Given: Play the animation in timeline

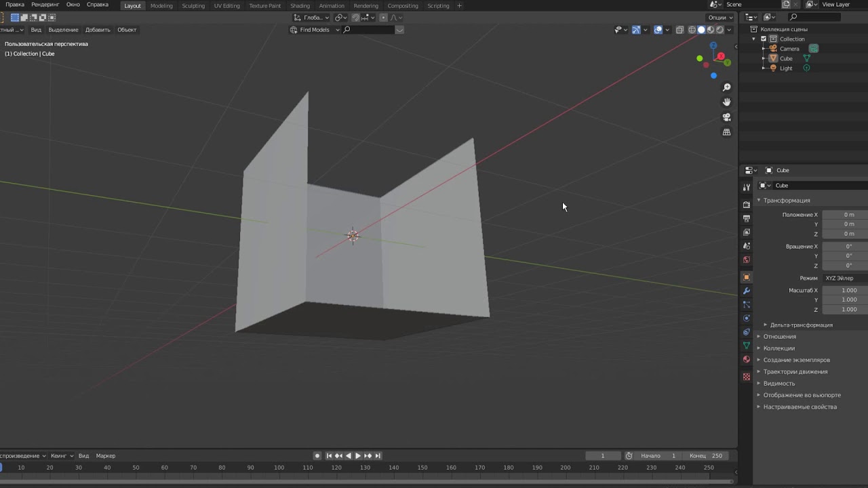Looking at the screenshot, I should click(x=358, y=455).
